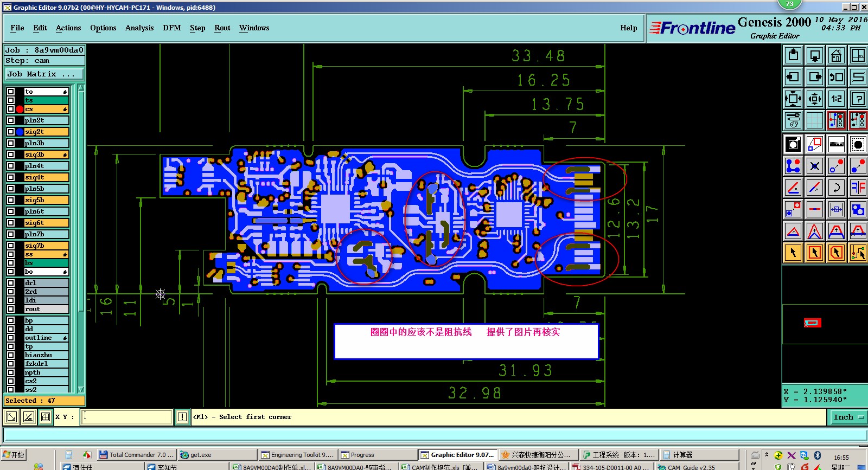Screen dimensions: 868x470
Task: Open the DFM menu
Action: tap(172, 28)
